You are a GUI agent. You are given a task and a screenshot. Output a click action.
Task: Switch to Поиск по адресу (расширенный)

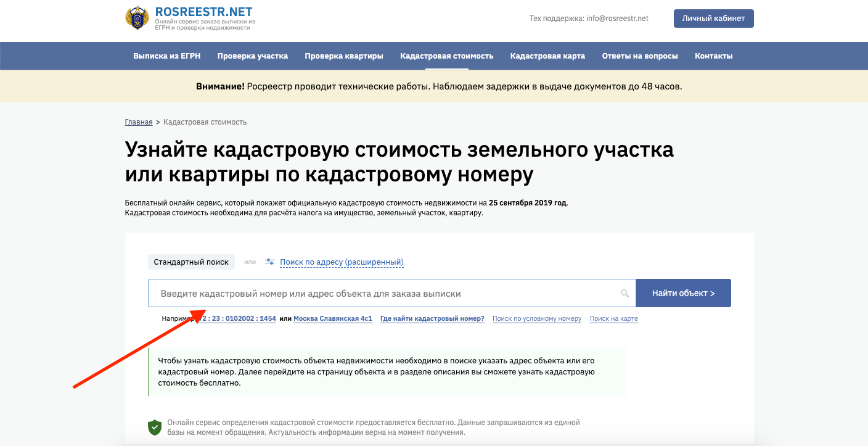[342, 262]
